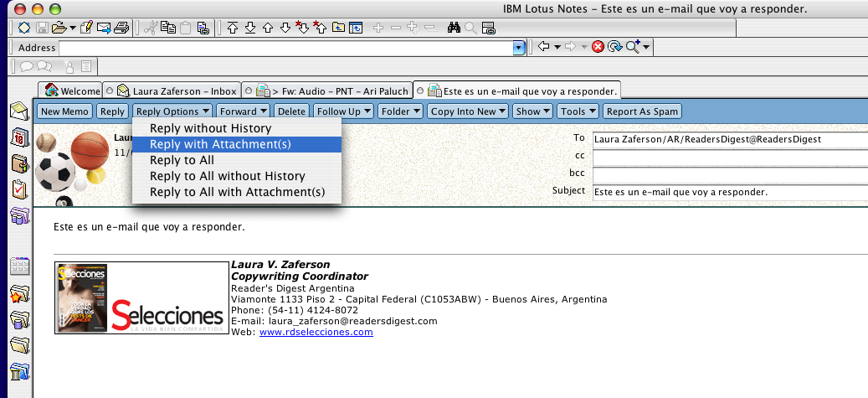This screenshot has width=868, height=398.
Task: Collapse the Reply Options dropdown
Action: [172, 111]
